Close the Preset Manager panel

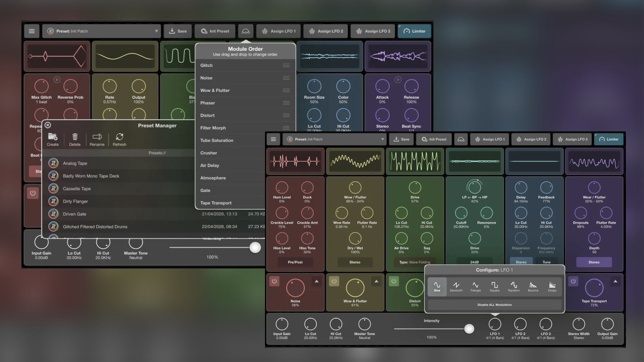point(48,125)
